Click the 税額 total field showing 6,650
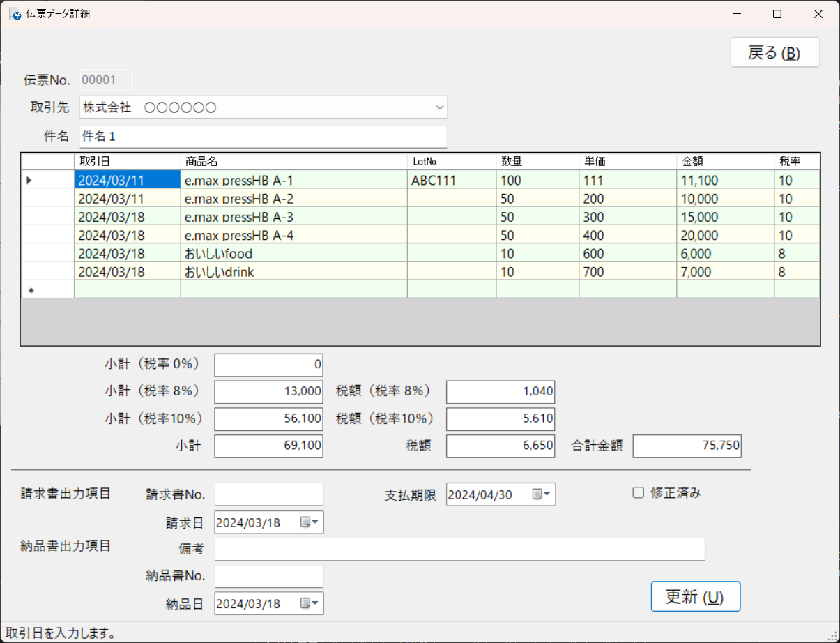 (501, 446)
